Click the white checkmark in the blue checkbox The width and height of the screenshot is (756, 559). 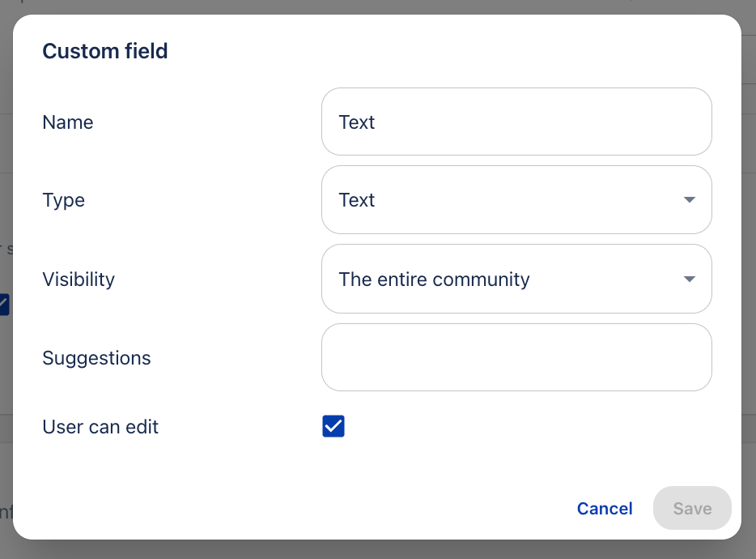pyautogui.click(x=333, y=426)
